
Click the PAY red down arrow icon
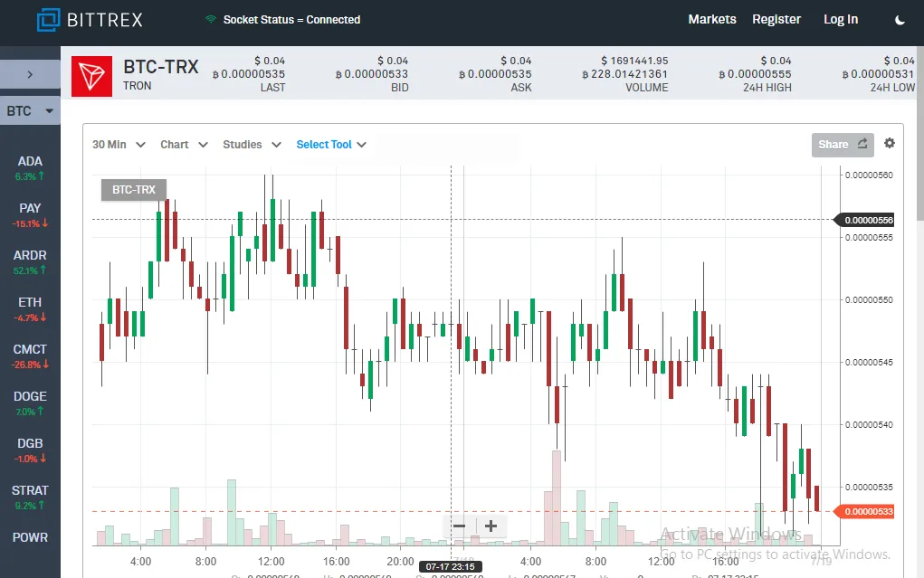click(x=45, y=223)
